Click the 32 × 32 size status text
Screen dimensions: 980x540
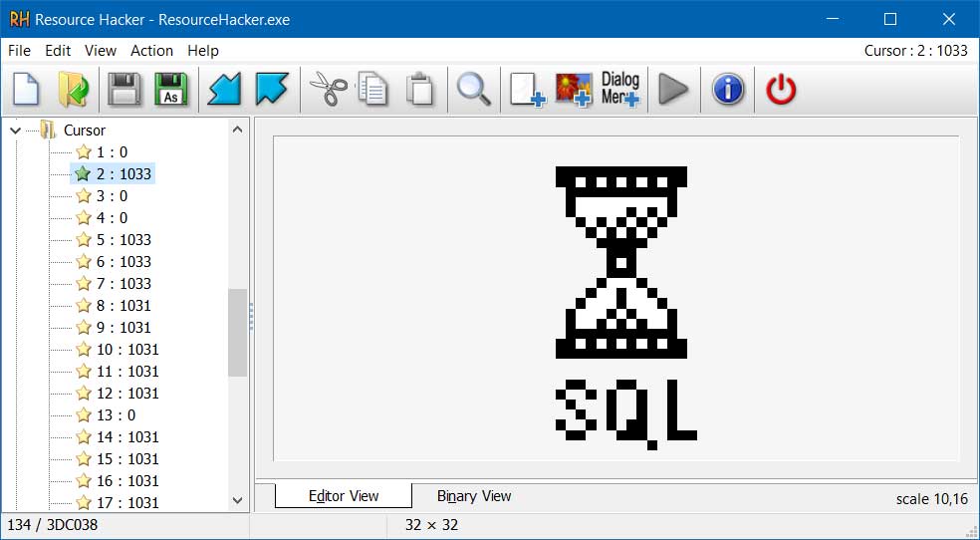pos(431,524)
